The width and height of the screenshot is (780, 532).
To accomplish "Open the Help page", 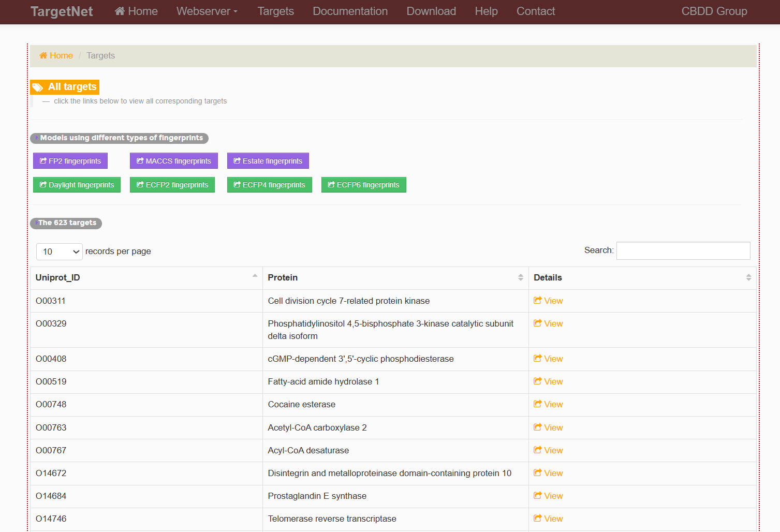I will [487, 11].
